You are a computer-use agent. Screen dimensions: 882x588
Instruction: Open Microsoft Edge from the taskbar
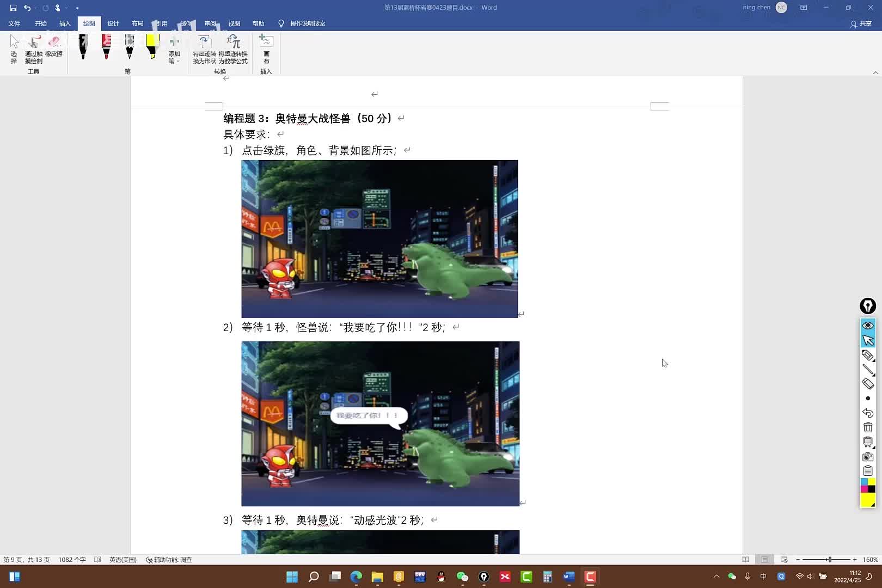tap(356, 577)
